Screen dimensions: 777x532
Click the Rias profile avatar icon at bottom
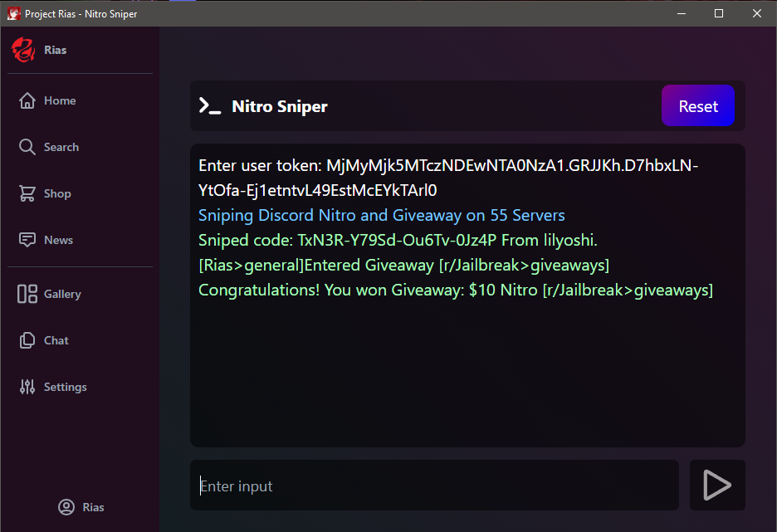coord(66,507)
